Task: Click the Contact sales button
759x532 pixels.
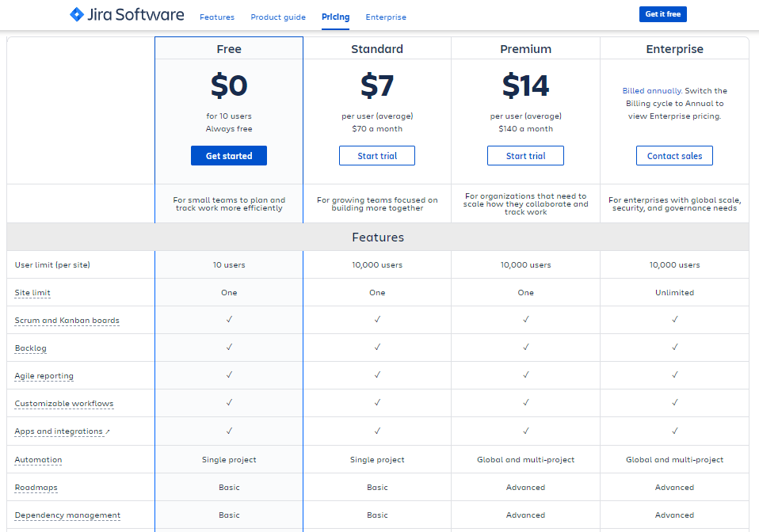Action: pyautogui.click(x=674, y=156)
